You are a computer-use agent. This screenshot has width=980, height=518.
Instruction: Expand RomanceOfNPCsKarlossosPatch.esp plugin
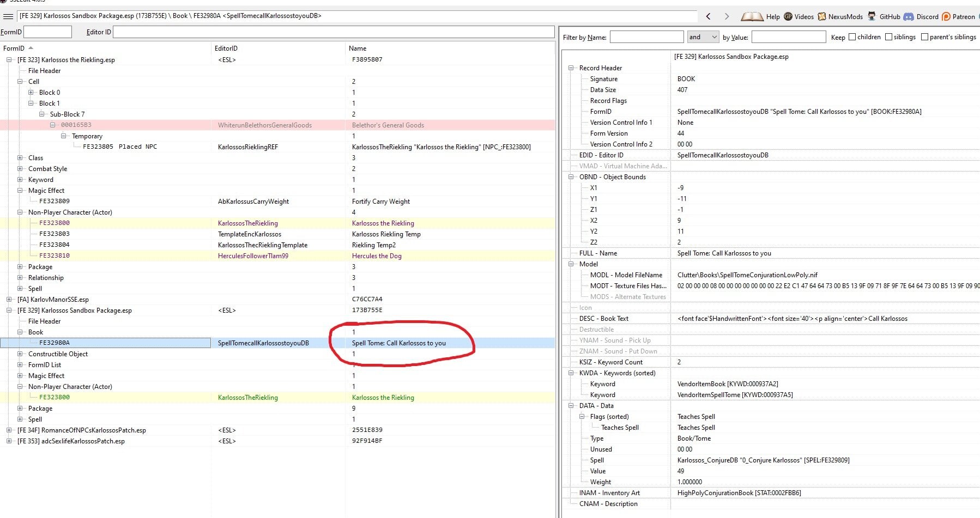coord(9,430)
